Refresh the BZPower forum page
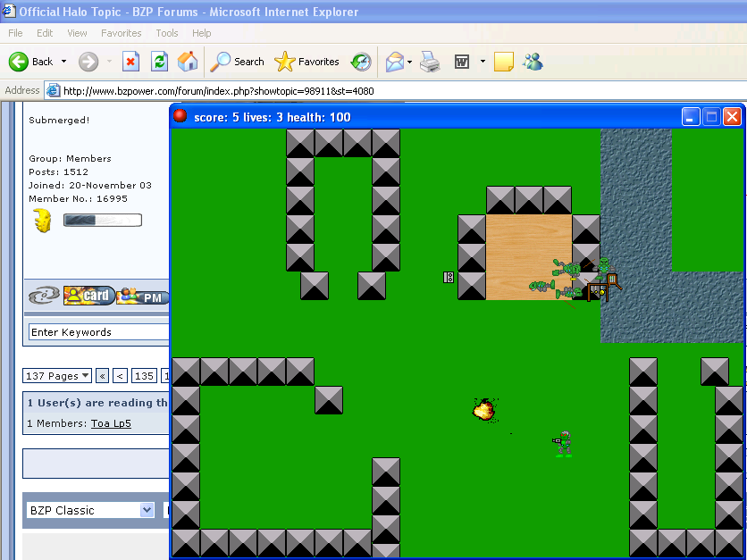This screenshot has width=747, height=560. click(x=157, y=62)
